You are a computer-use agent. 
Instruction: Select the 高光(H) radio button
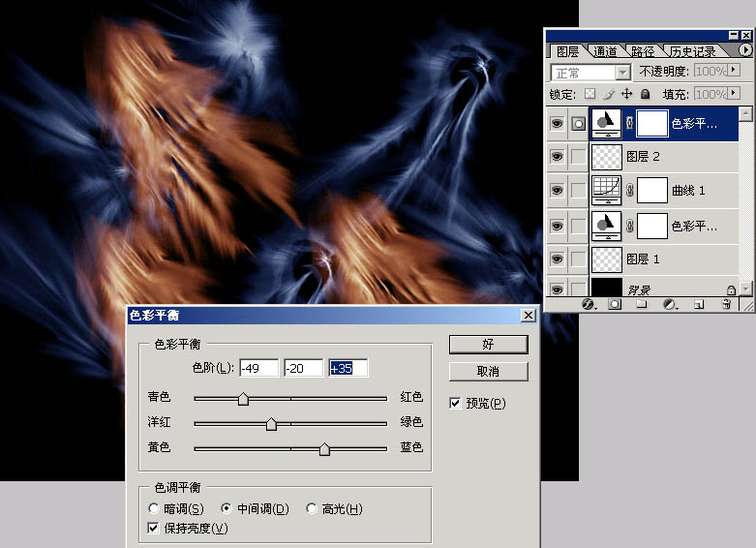point(312,508)
